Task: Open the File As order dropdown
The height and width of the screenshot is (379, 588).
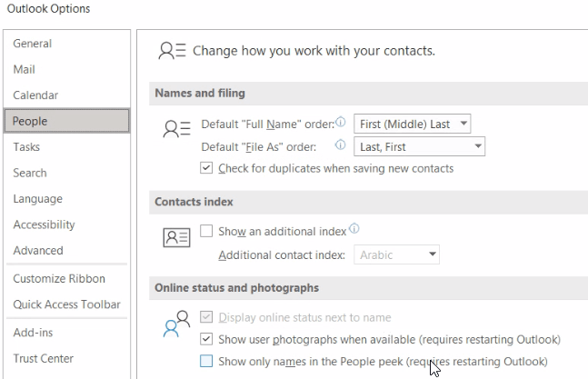Action: click(x=419, y=146)
